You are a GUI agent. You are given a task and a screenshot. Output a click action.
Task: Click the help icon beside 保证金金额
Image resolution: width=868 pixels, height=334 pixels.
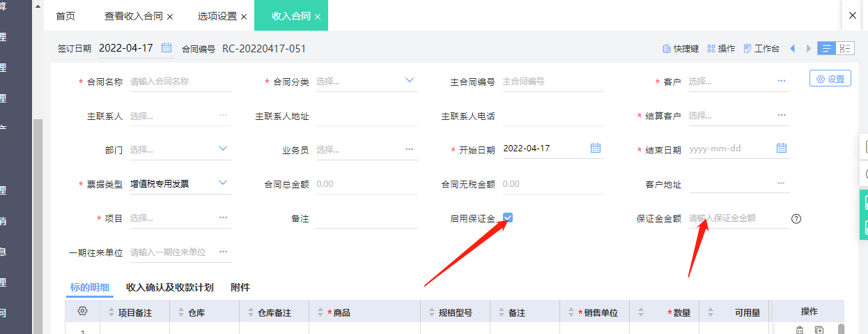796,219
